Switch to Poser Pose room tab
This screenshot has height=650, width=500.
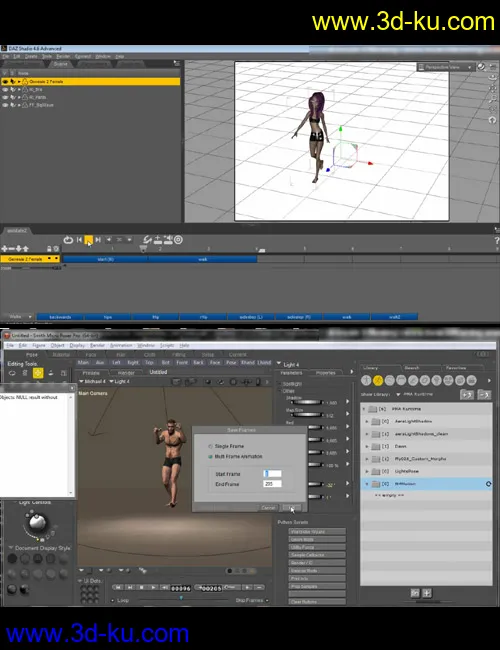[x=32, y=355]
